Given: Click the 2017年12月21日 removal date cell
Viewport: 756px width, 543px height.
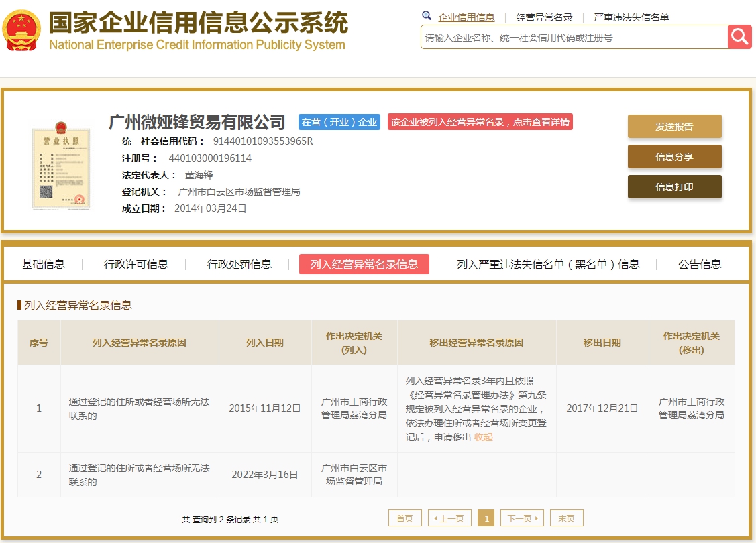Looking at the screenshot, I should pyautogui.click(x=602, y=408).
